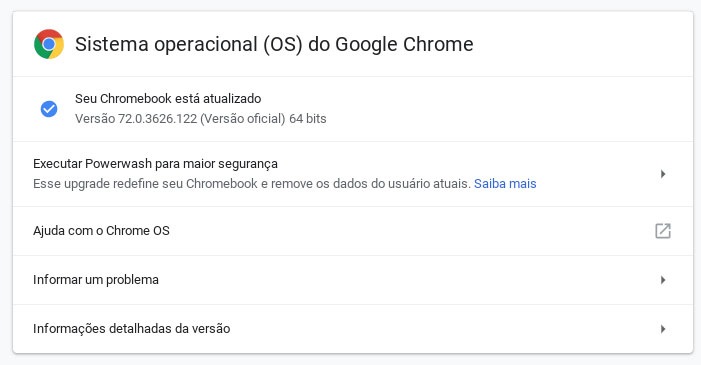Select Executar Powerwash para maior segurança label
Image resolution: width=701 pixels, height=365 pixels.
[155, 164]
